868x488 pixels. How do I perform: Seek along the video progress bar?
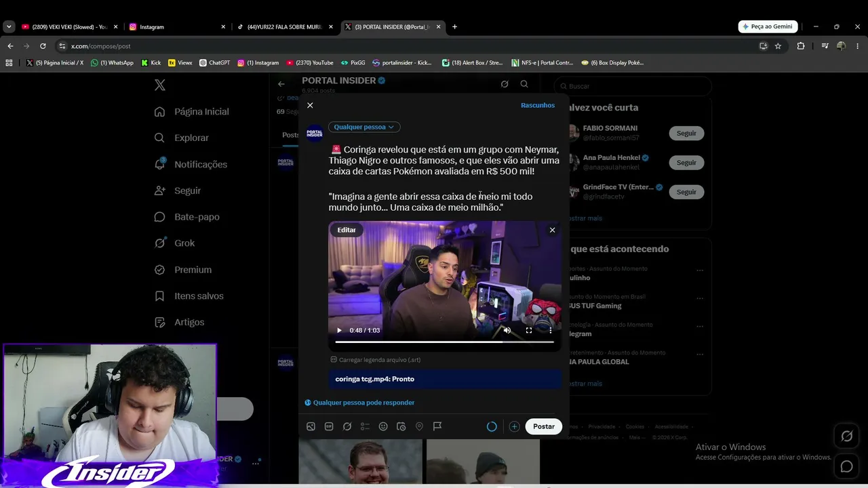point(444,342)
